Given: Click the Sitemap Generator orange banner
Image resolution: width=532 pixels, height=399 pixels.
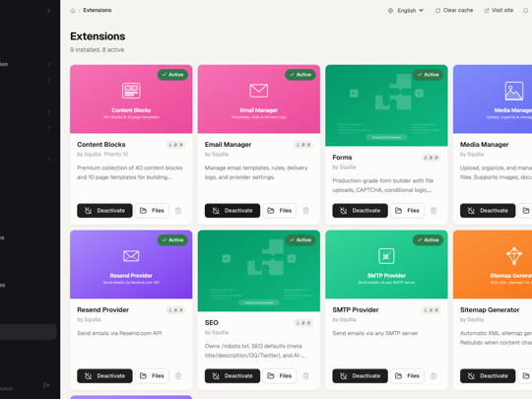Looking at the screenshot, I should point(493,264).
